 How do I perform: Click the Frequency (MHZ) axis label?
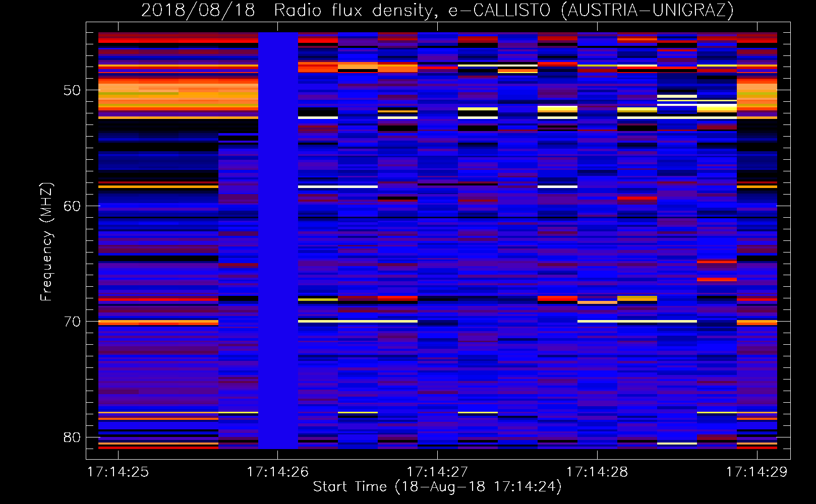(x=46, y=241)
